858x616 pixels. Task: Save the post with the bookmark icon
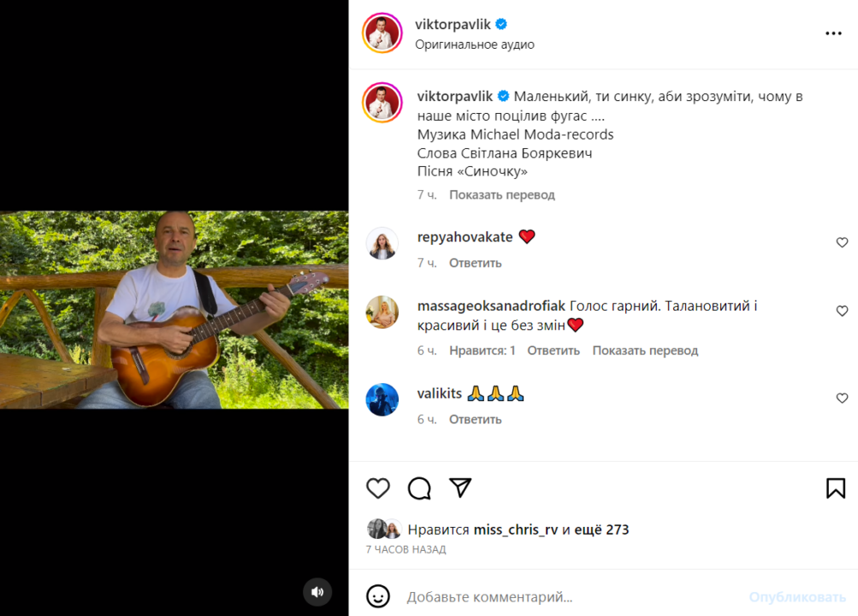[835, 489]
